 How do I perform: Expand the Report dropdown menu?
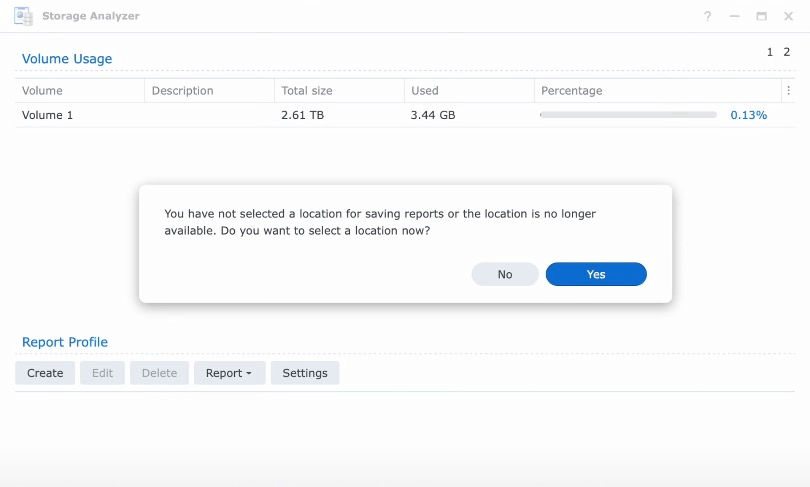pos(229,373)
